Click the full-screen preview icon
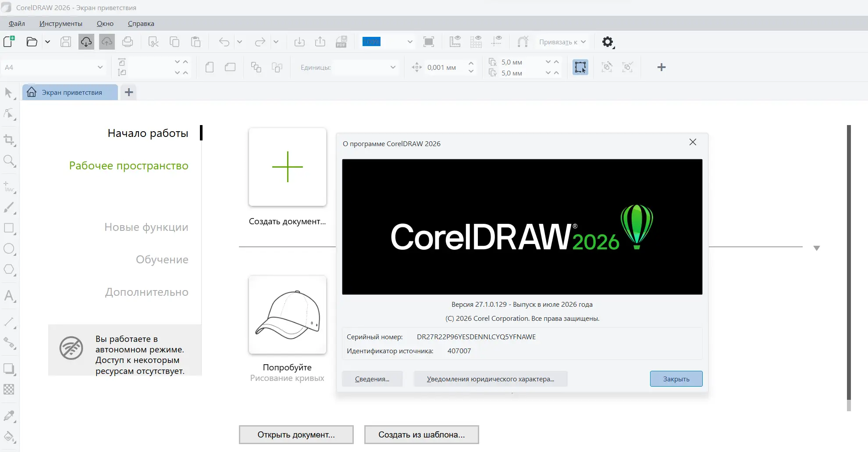 [x=429, y=42]
